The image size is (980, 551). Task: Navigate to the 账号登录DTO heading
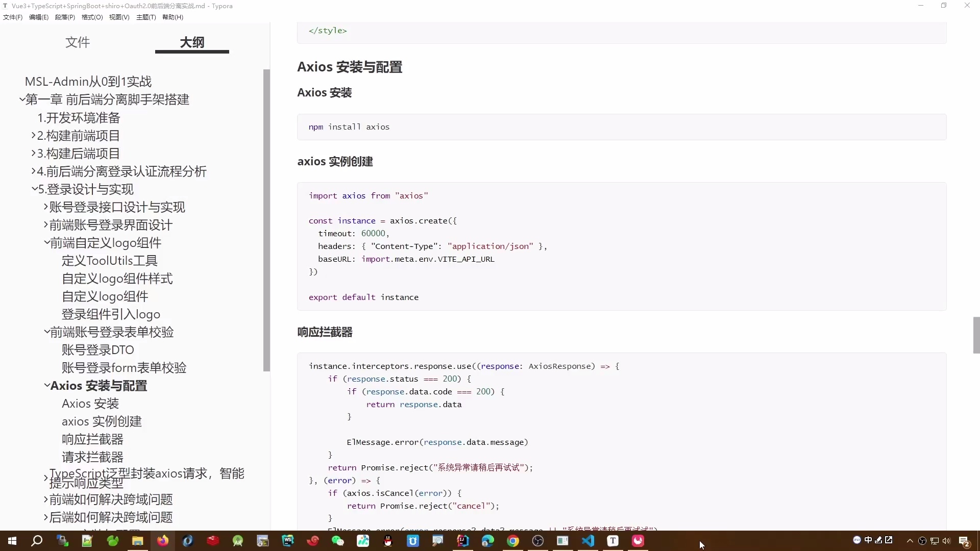tap(97, 350)
